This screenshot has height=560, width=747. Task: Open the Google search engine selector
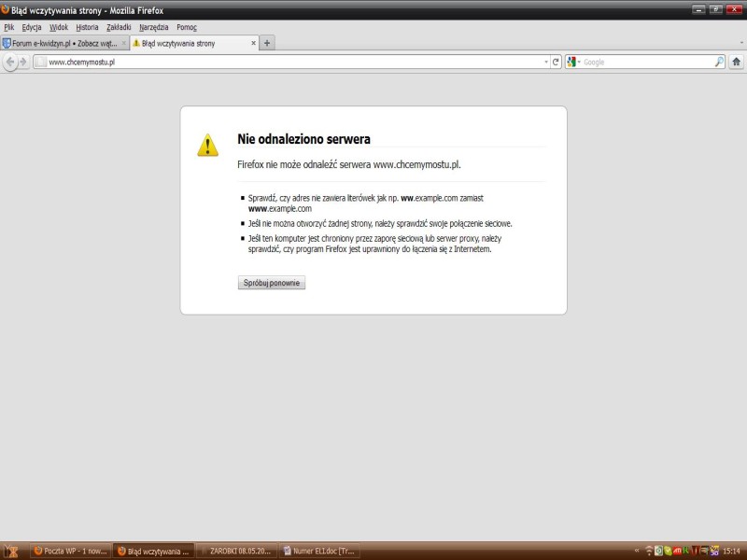coord(573,62)
